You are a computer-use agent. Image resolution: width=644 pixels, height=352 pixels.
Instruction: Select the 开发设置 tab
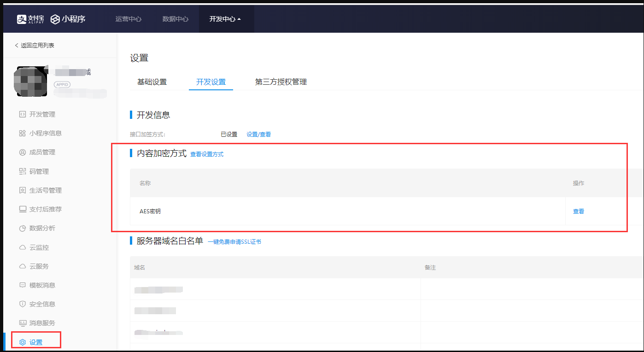211,82
